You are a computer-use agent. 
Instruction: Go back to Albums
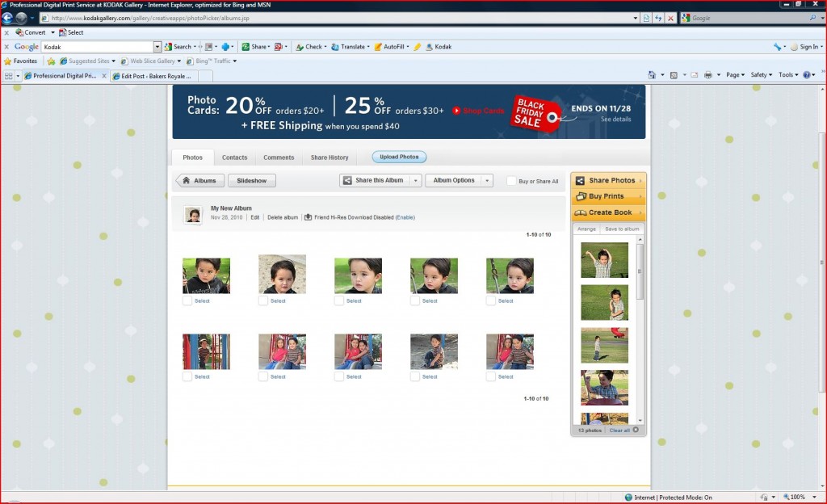[x=200, y=181]
